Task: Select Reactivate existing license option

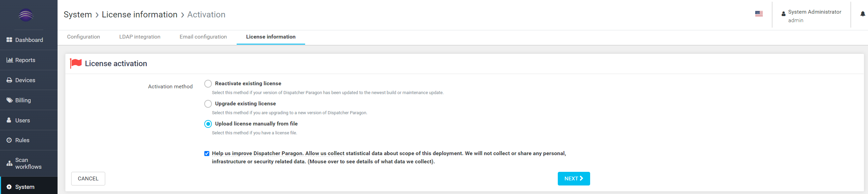Action: tap(208, 84)
